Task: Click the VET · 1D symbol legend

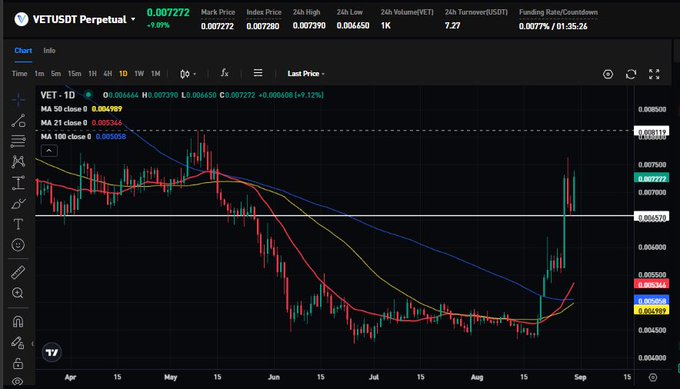Action: tap(58, 95)
